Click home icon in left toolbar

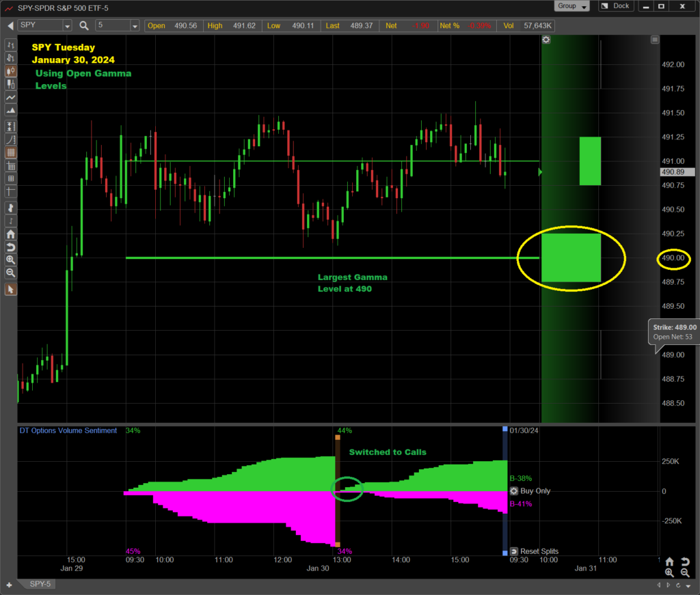(x=11, y=234)
